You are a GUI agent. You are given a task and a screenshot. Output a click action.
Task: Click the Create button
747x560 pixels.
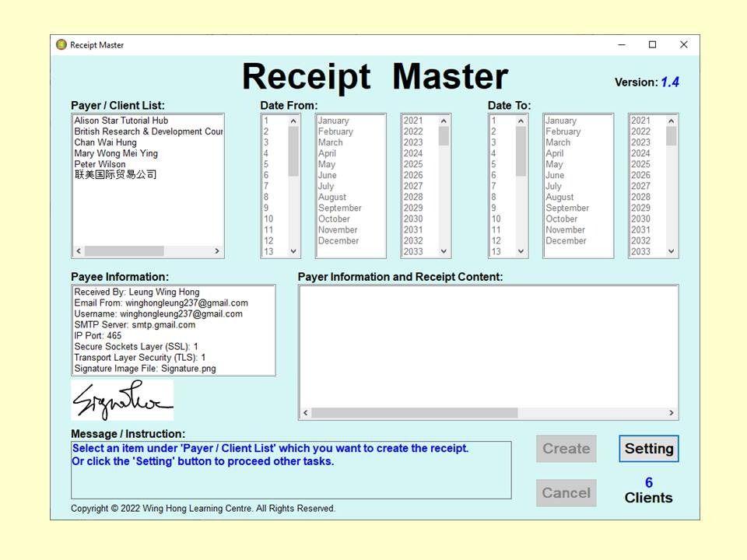tap(566, 449)
